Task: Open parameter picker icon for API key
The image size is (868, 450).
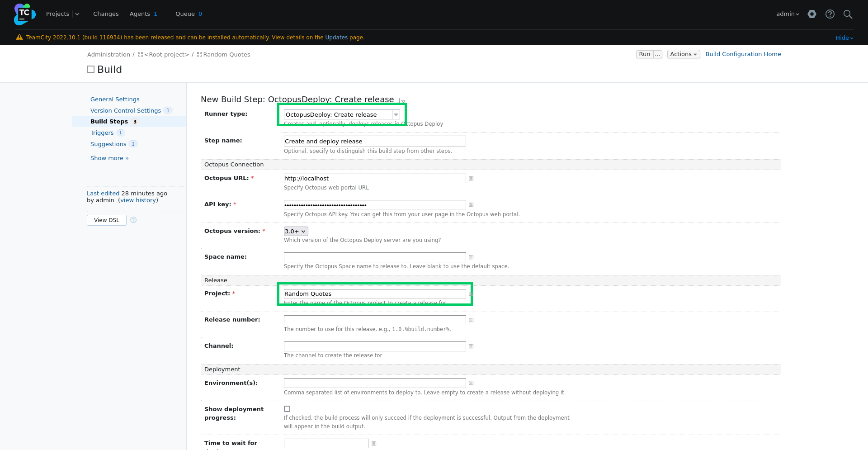Action: pos(471,205)
